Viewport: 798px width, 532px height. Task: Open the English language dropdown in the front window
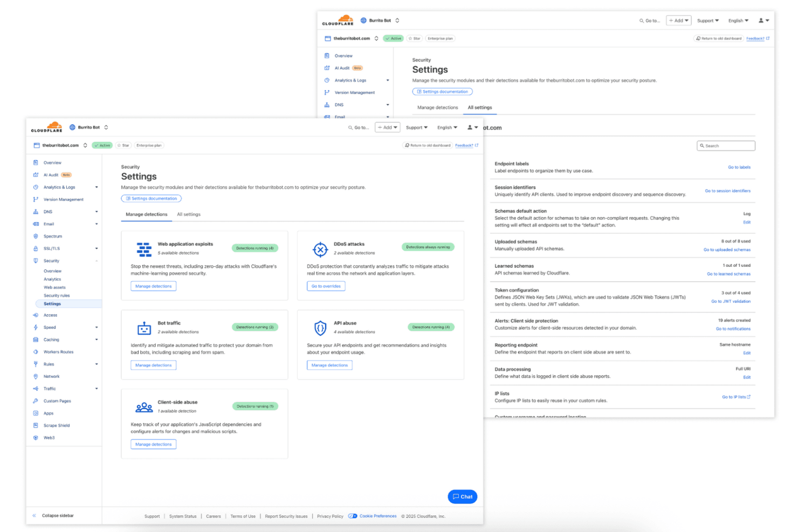click(447, 128)
